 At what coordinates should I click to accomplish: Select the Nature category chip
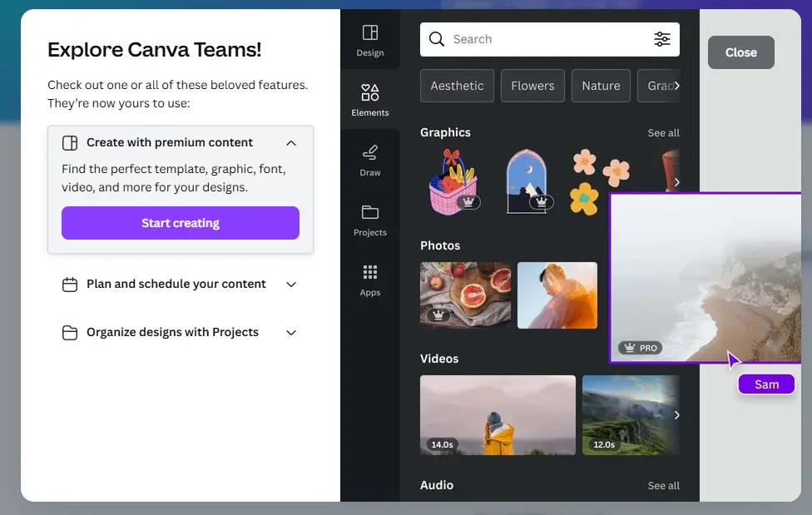601,86
